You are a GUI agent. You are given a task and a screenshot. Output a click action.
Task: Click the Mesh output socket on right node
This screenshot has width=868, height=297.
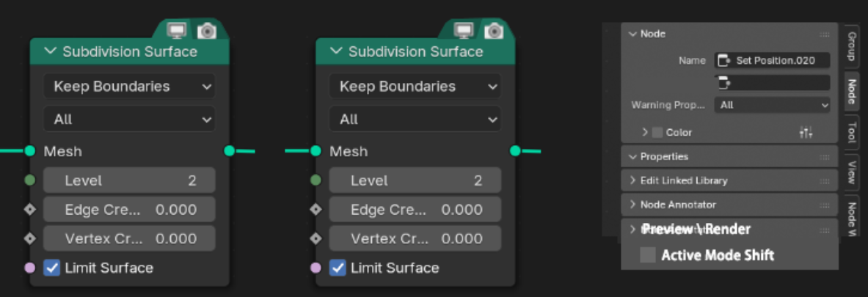(x=515, y=151)
